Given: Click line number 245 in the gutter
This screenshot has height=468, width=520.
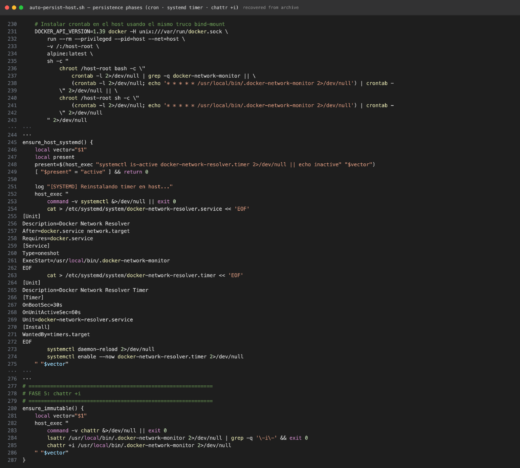Looking at the screenshot, I should click(x=12, y=142).
